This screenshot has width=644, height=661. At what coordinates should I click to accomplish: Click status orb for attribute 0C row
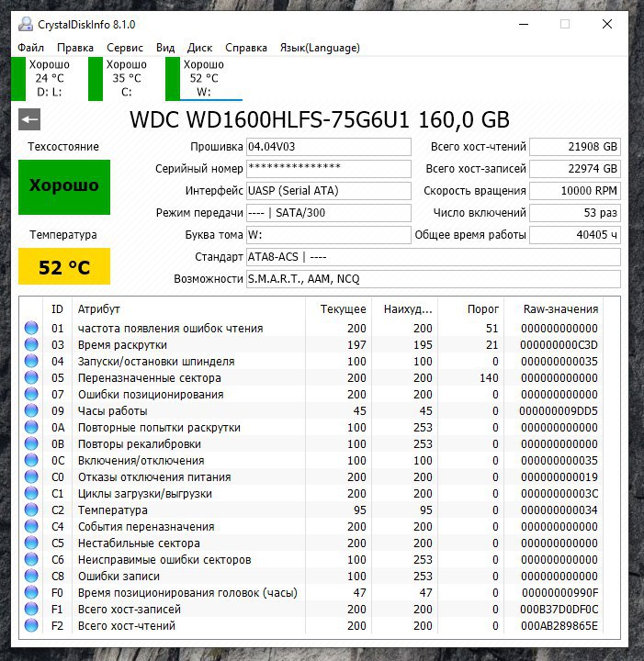[31, 460]
